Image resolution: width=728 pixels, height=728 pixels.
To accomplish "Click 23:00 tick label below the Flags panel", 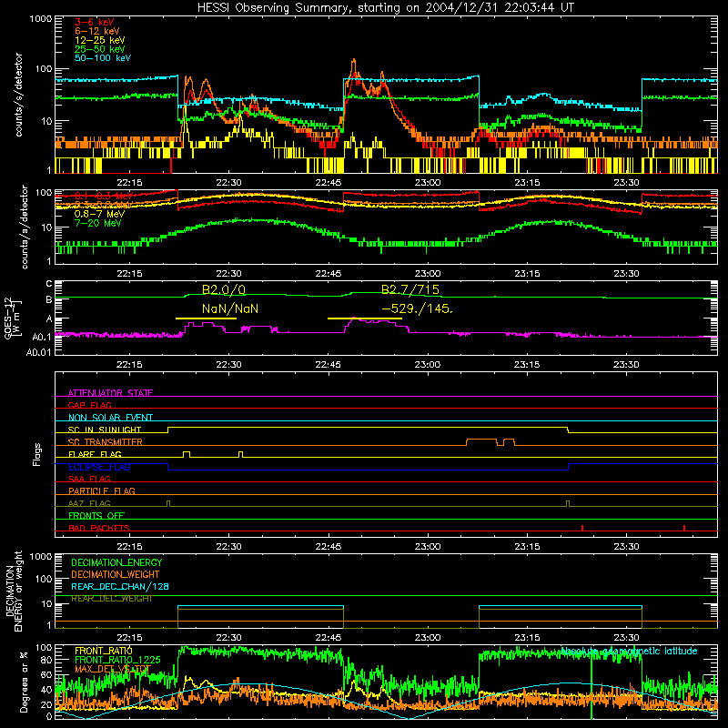I will click(427, 546).
